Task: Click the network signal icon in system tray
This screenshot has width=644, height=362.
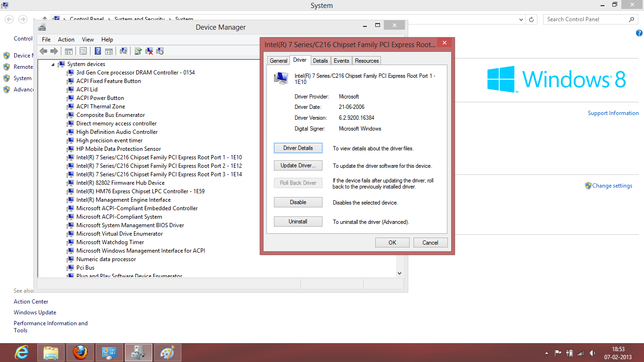Action: click(581, 353)
